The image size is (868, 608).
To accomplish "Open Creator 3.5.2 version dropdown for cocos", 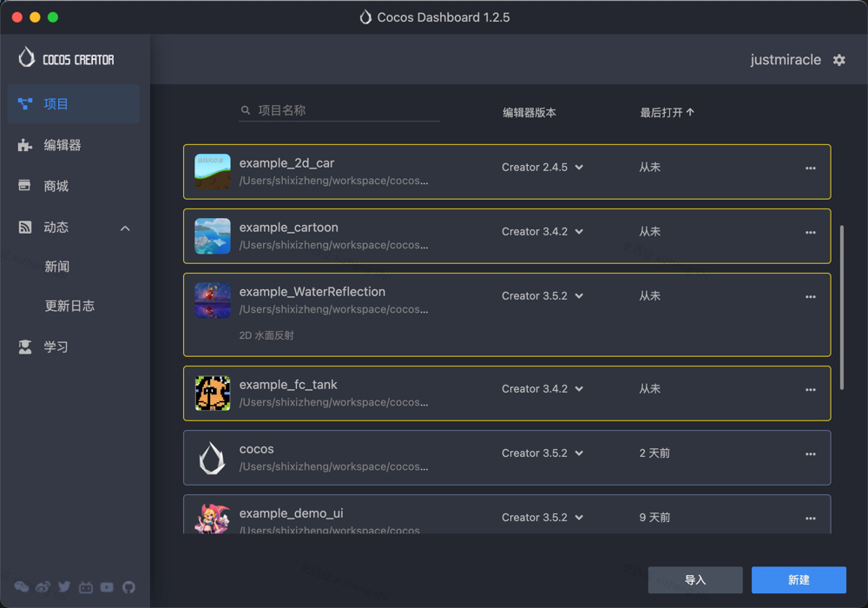I will [542, 453].
